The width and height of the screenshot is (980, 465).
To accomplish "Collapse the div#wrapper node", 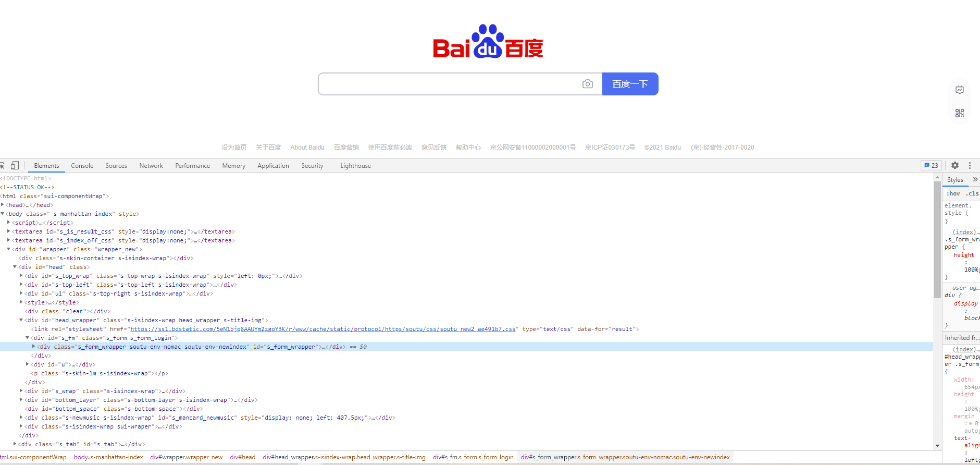I will click(x=9, y=249).
